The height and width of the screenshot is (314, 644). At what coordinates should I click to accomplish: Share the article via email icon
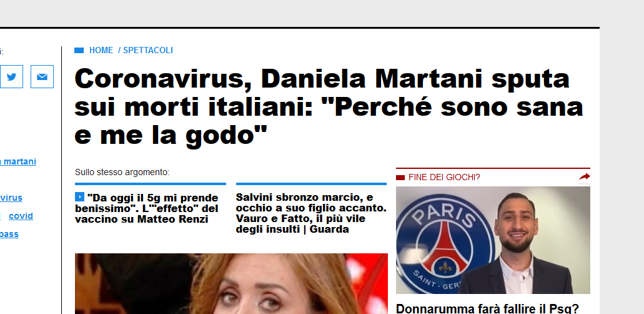[42, 76]
